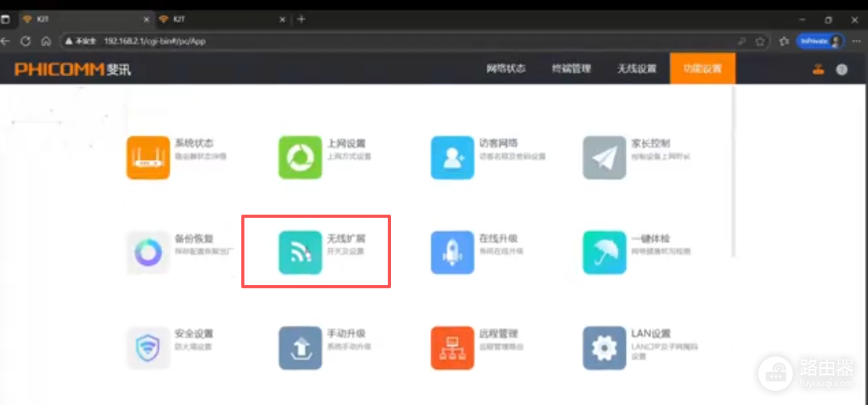Open the tab actions menu icon
The height and width of the screenshot is (405, 868).
(x=5, y=20)
